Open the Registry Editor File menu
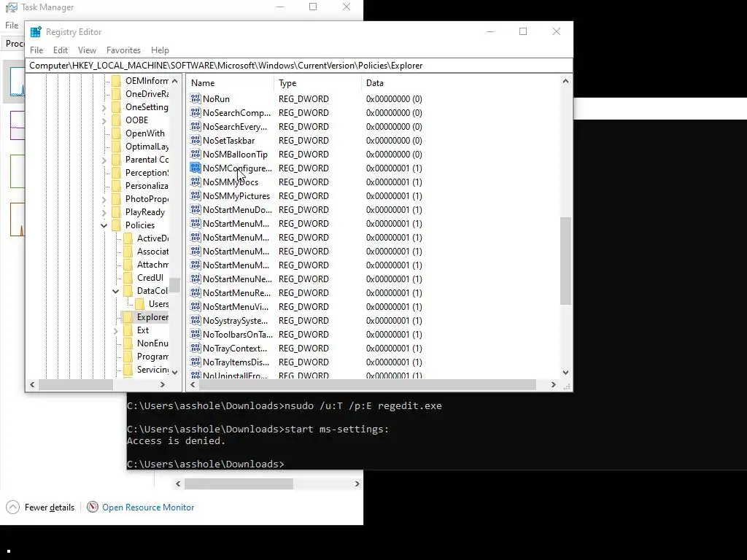The width and height of the screenshot is (747, 560). tap(36, 50)
